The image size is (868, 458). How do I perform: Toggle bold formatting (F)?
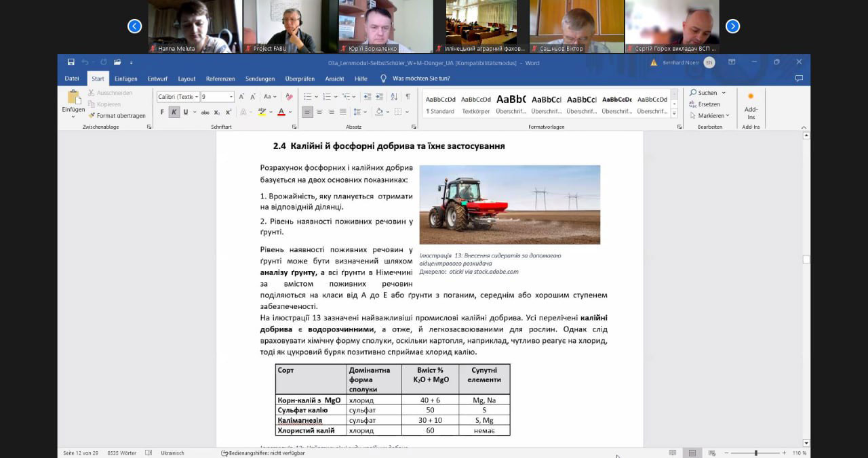click(x=162, y=112)
